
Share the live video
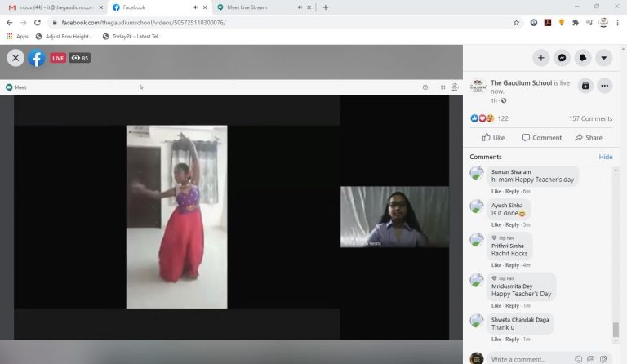589,138
